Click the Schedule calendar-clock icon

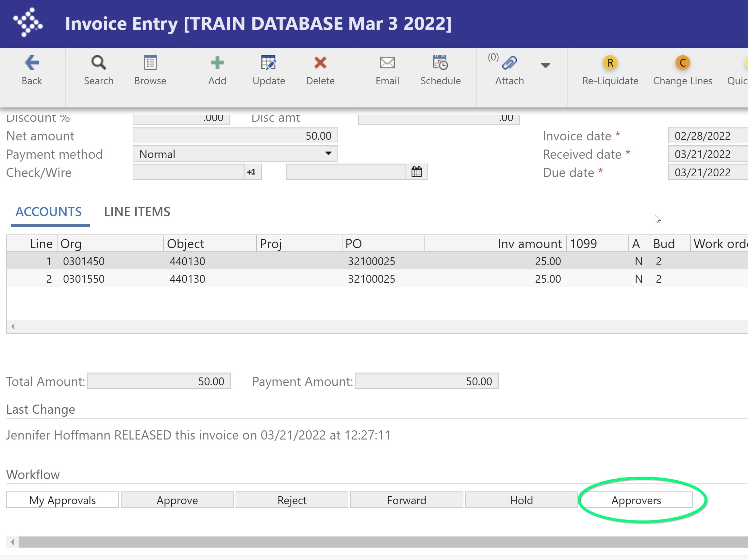click(440, 63)
